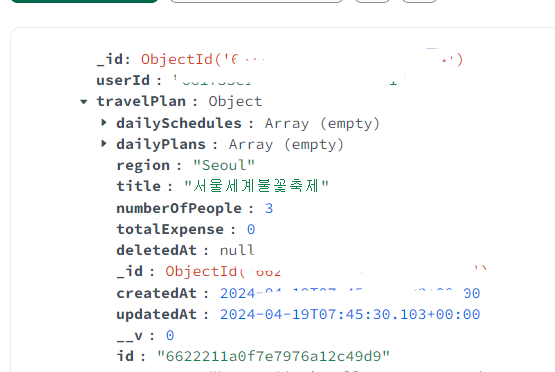Click the region field name

(143, 165)
